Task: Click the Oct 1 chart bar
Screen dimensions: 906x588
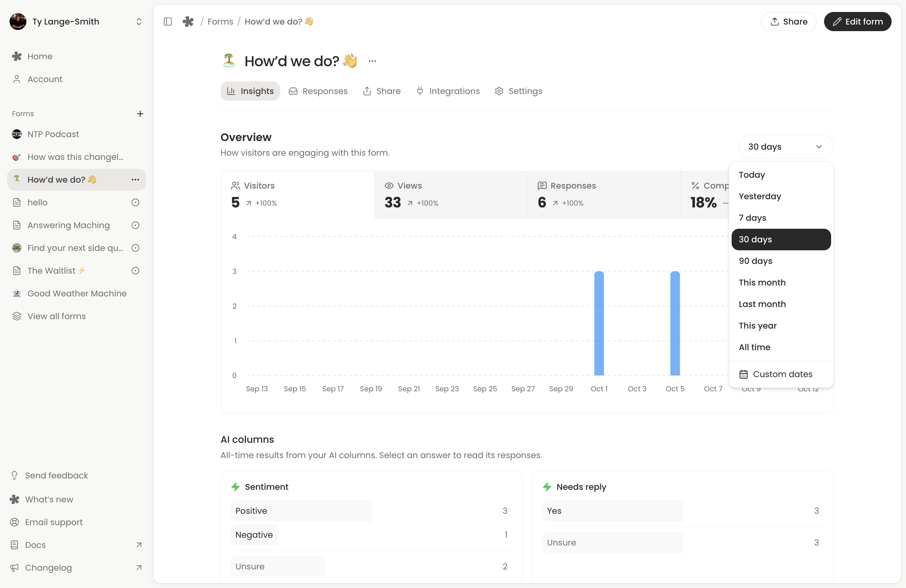Action: click(x=599, y=323)
